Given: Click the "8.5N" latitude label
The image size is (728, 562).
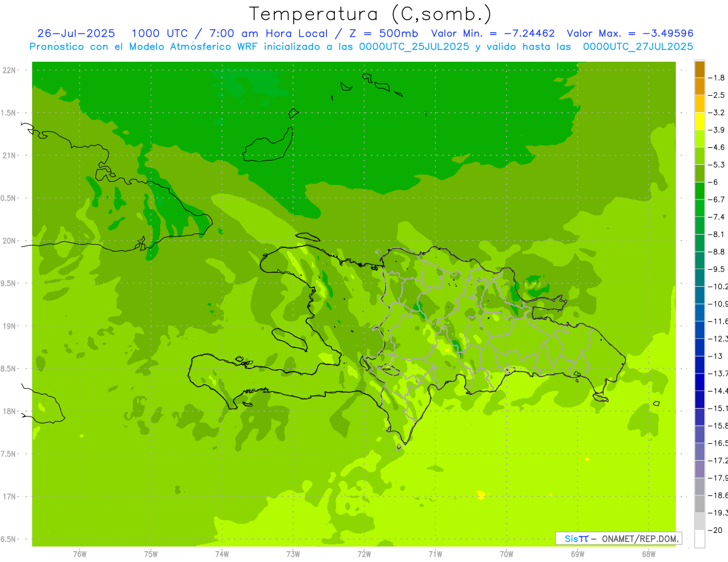Looking at the screenshot, I should point(9,369).
